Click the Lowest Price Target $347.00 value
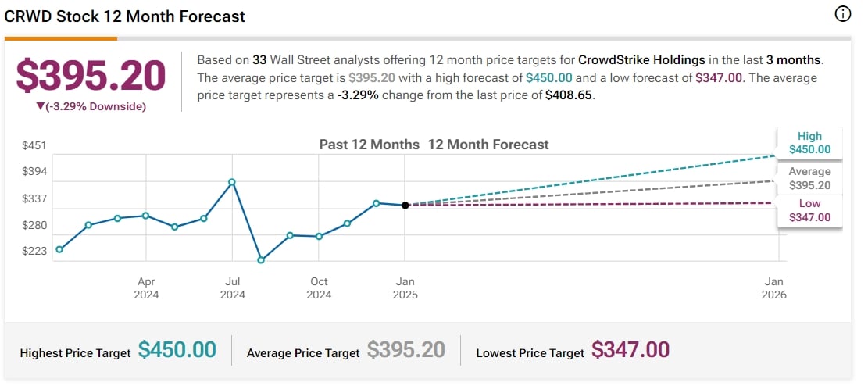Viewport: 868px width, 386px height. [630, 350]
